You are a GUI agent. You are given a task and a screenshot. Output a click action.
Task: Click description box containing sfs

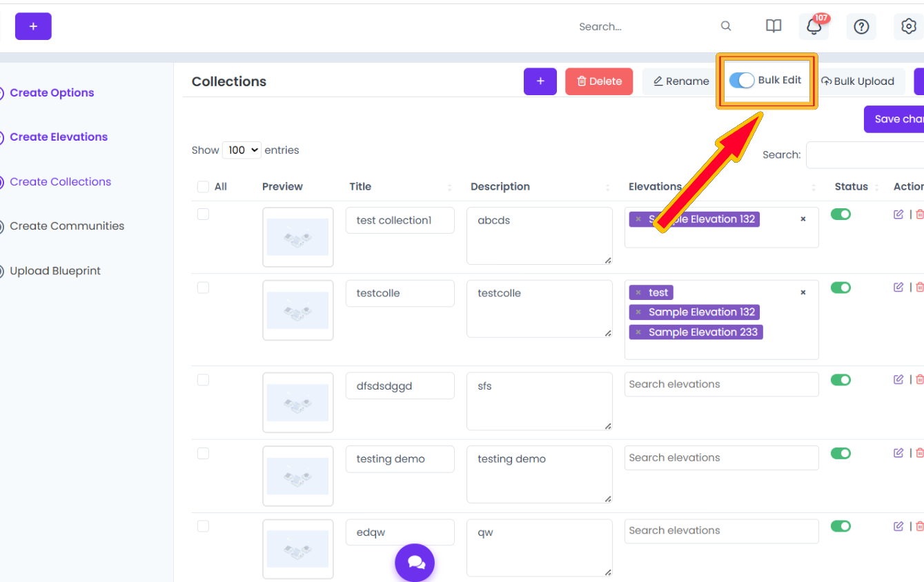[x=540, y=401]
